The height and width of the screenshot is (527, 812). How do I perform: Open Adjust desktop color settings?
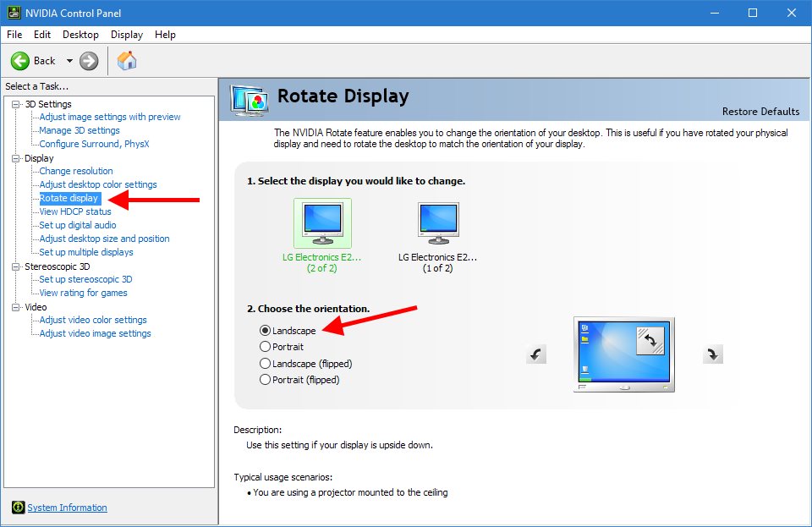pos(98,184)
